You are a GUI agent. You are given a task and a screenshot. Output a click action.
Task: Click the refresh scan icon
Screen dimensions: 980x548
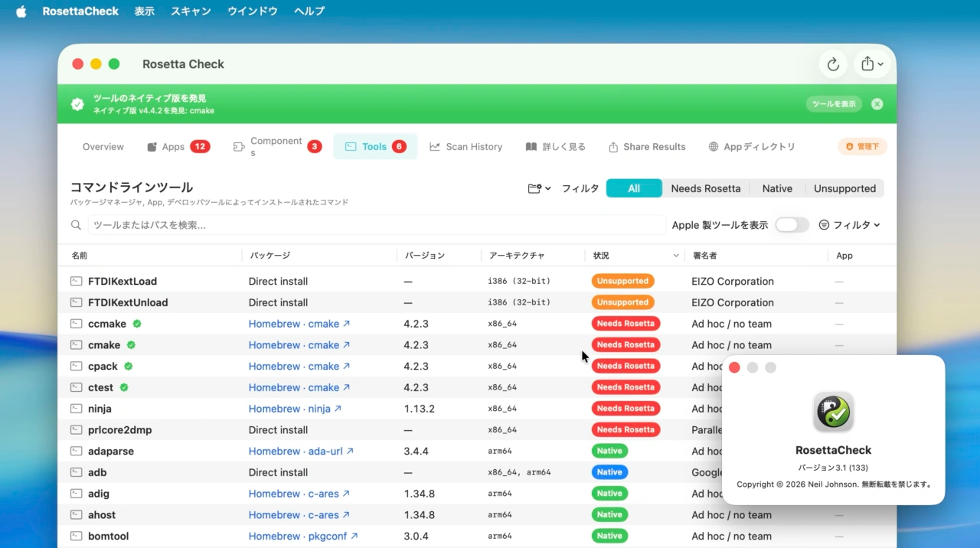(833, 64)
